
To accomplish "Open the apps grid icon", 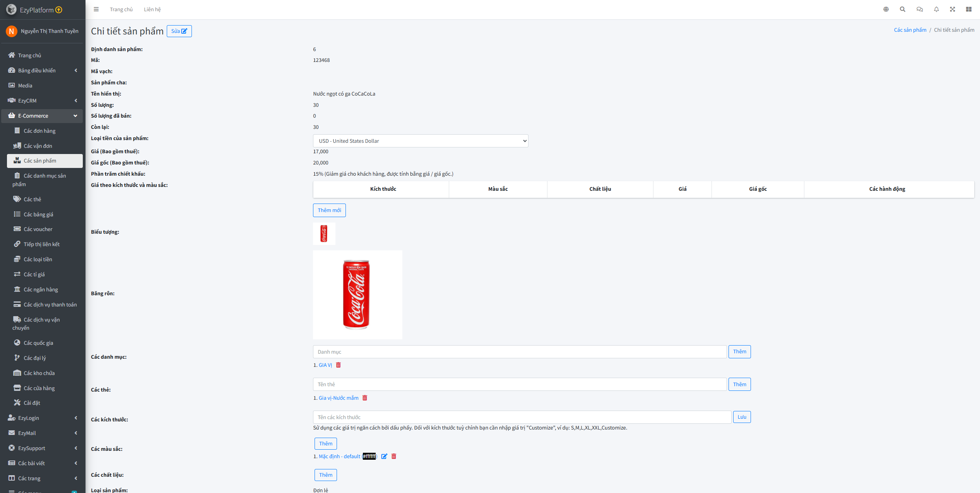I will [x=969, y=9].
